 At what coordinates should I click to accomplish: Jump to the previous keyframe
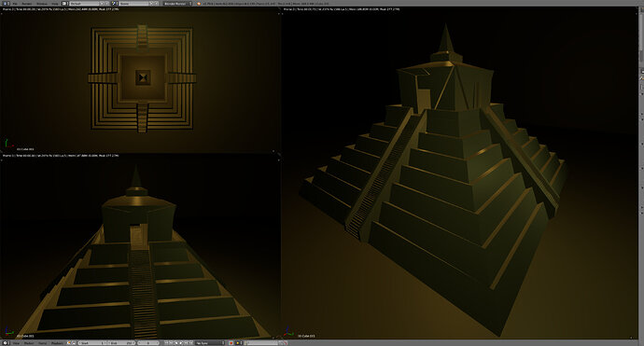172,342
